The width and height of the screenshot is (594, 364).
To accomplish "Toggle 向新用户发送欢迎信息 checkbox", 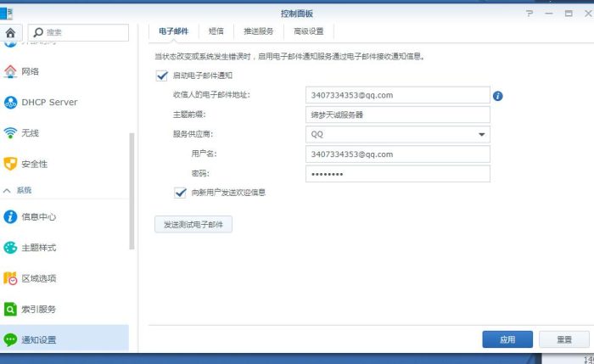I will point(180,193).
